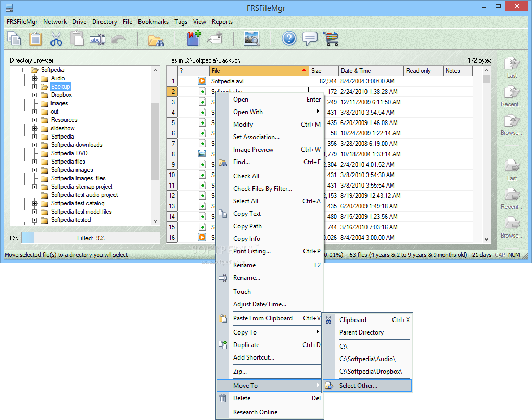Click the Find files binoculars folder icon
This screenshot has height=420, width=532.
click(156, 40)
